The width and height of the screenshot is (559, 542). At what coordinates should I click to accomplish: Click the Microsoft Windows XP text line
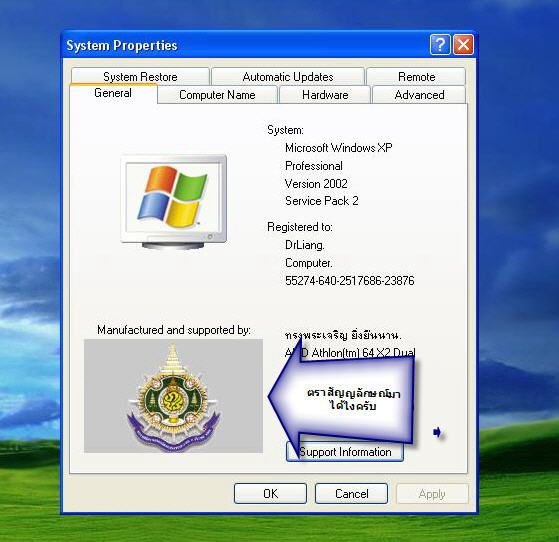click(339, 148)
